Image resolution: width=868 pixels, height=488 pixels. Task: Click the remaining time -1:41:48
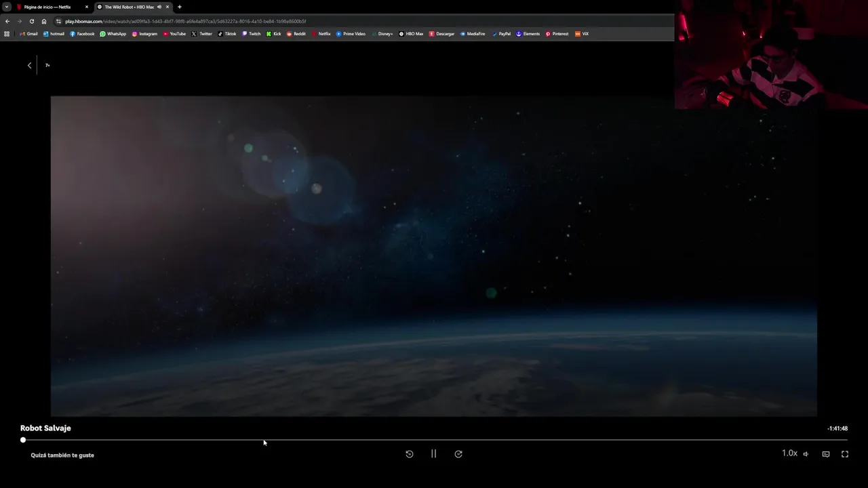[837, 428]
